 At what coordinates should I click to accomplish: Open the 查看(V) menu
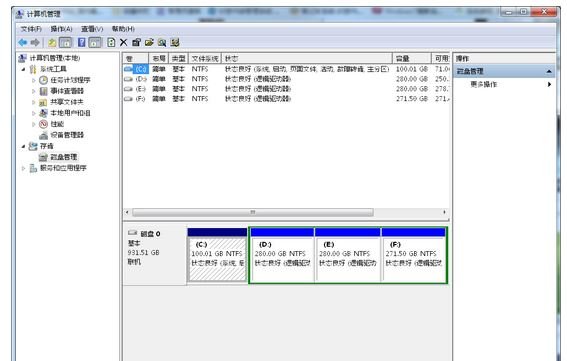point(92,29)
